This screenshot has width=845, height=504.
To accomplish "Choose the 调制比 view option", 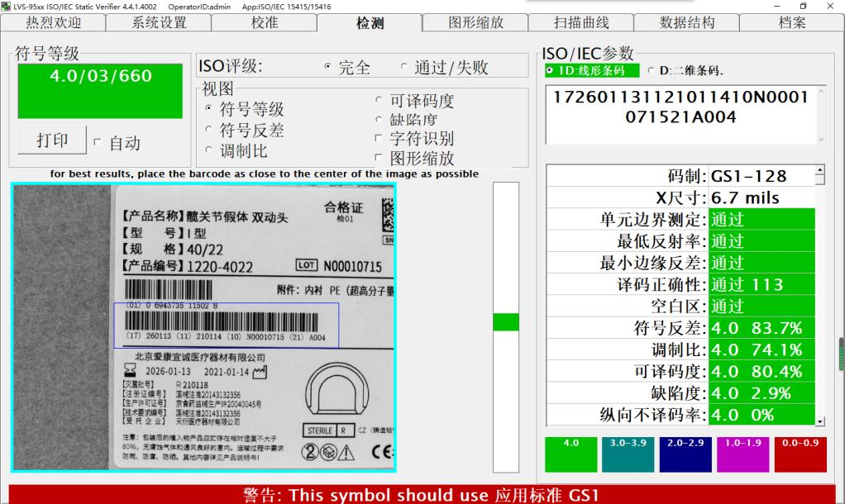I will (x=208, y=150).
